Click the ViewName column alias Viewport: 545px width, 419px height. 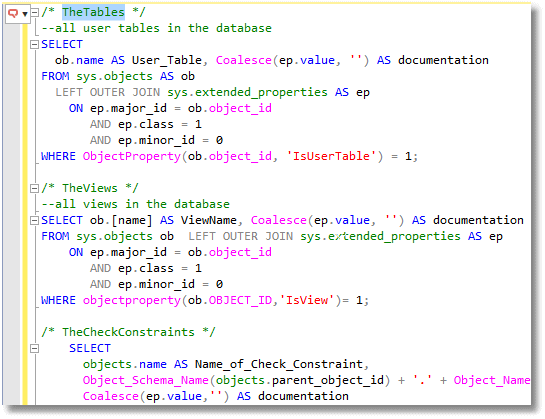point(209,220)
